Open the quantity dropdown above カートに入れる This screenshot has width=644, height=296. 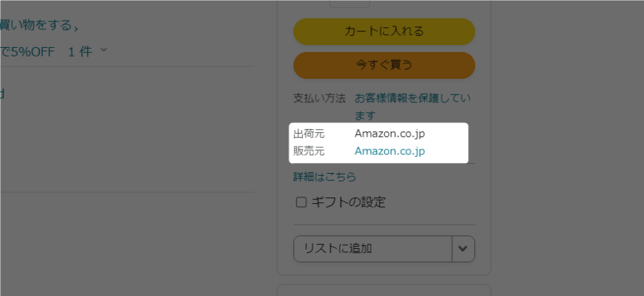[x=349, y=3]
